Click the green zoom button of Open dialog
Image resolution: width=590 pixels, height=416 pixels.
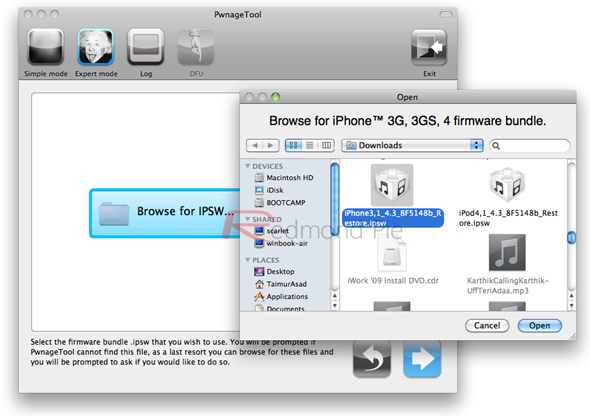275,97
